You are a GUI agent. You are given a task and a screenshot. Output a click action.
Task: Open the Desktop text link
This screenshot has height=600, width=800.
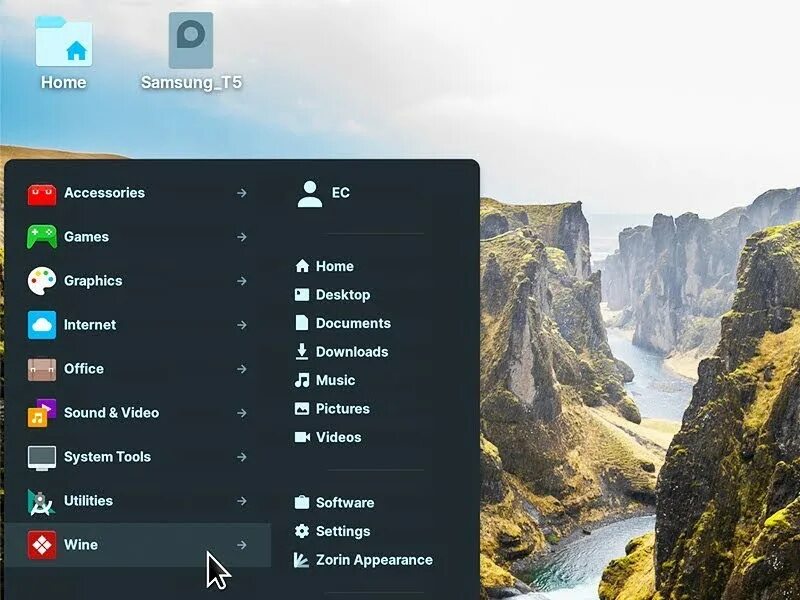point(343,295)
